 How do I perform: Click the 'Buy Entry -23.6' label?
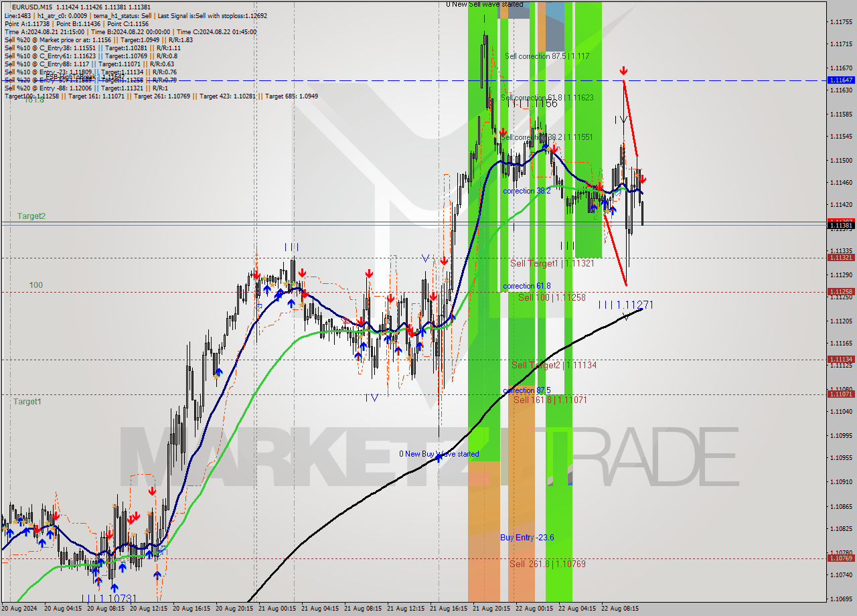(x=527, y=537)
